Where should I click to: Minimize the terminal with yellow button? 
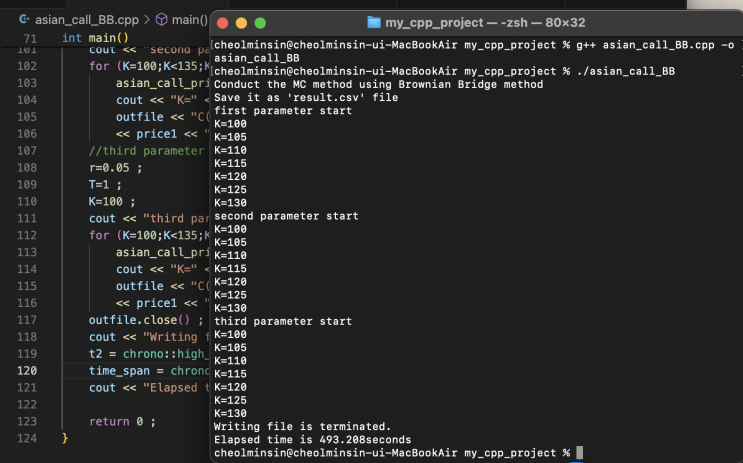click(x=241, y=22)
